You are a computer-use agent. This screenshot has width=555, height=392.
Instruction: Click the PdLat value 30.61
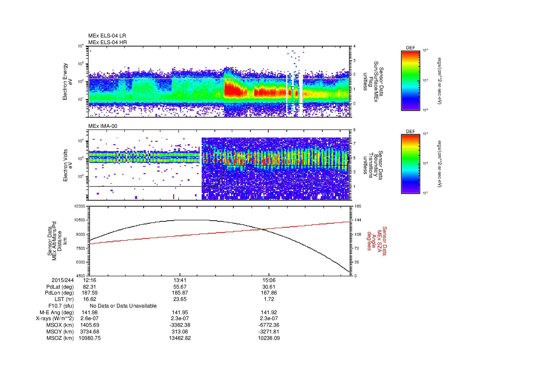[x=269, y=287]
